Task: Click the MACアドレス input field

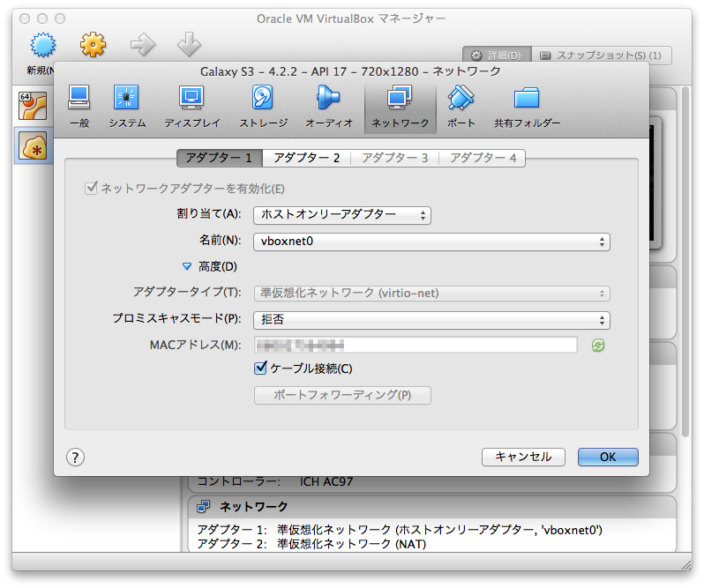Action: (x=416, y=345)
